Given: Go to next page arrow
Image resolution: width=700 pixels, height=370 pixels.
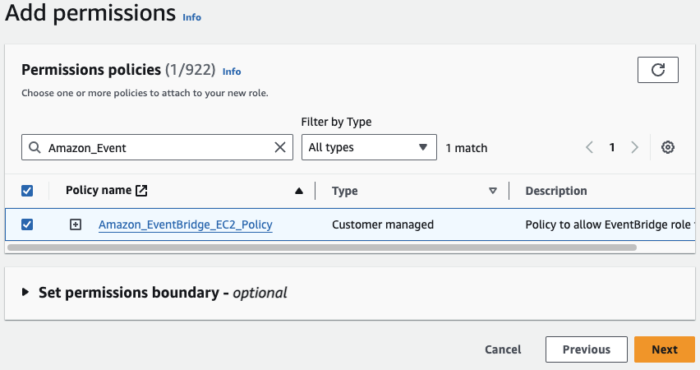Looking at the screenshot, I should (x=634, y=147).
